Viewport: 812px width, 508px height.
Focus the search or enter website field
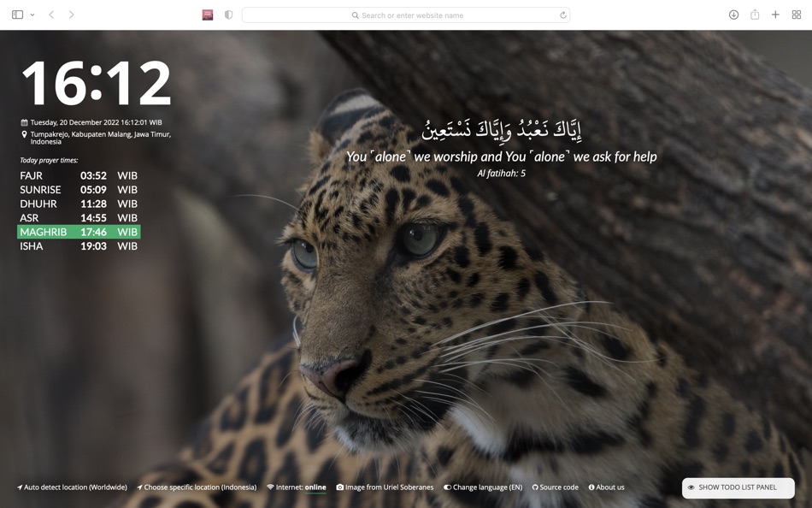406,15
